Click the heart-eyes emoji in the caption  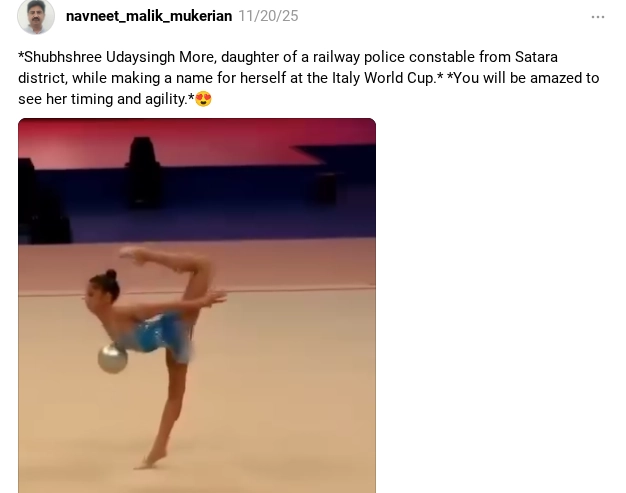point(203,99)
